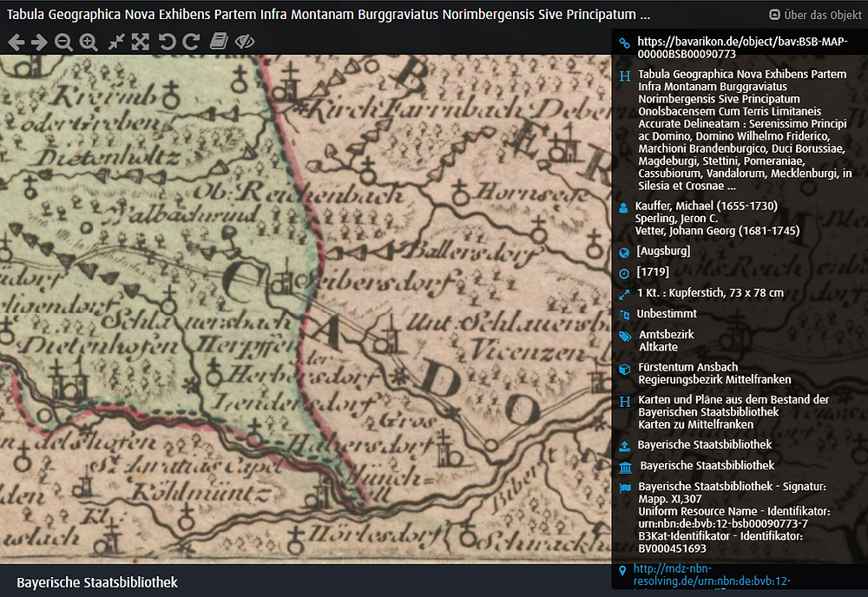Image resolution: width=868 pixels, height=597 pixels.
Task: Open the book view icon
Action: tap(219, 42)
